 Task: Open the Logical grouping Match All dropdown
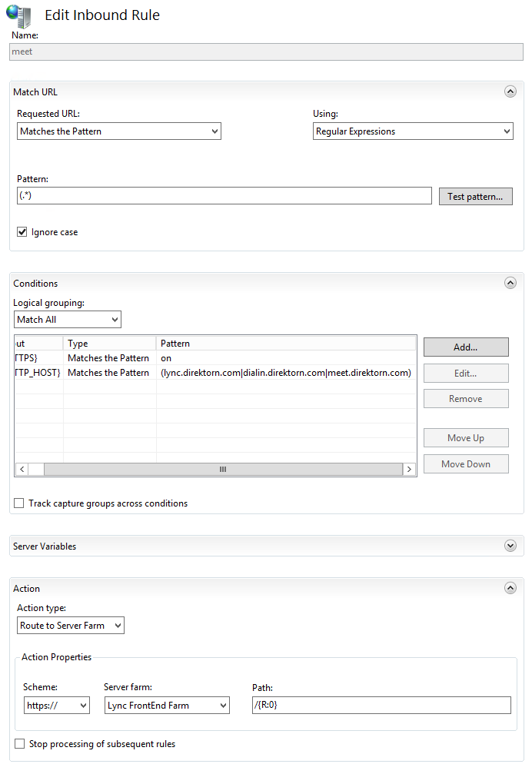(x=67, y=320)
